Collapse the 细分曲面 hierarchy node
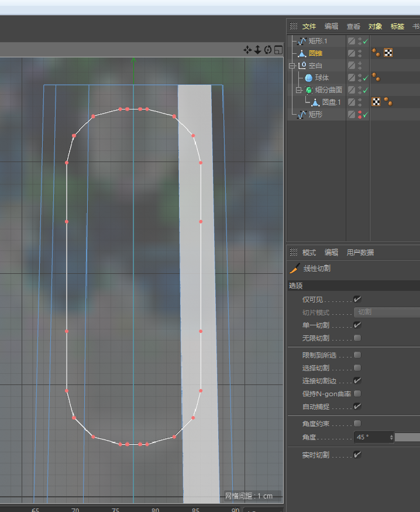Screen dimensions: 420x512 click(298, 90)
